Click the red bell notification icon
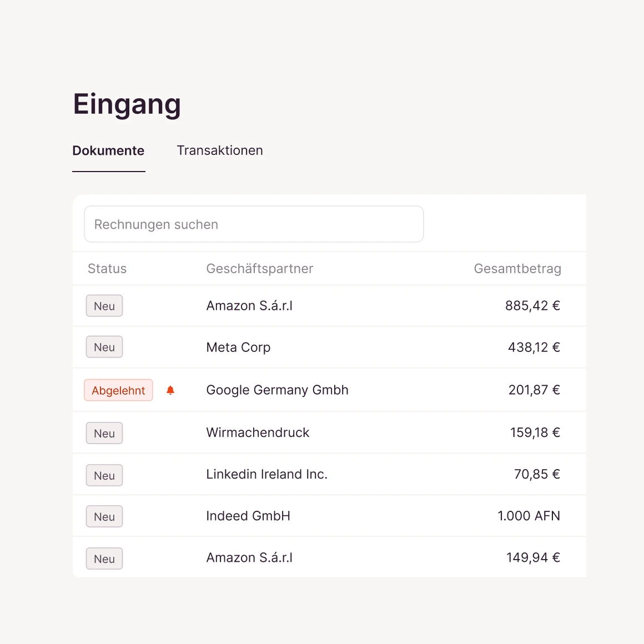 (x=170, y=390)
